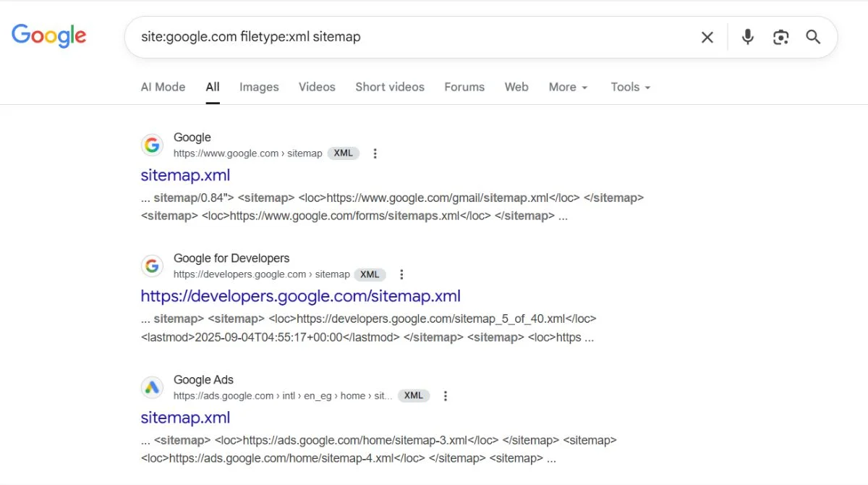Screen dimensions: 868x485
Task: Click the Google Ads favicon
Action: [x=152, y=387]
